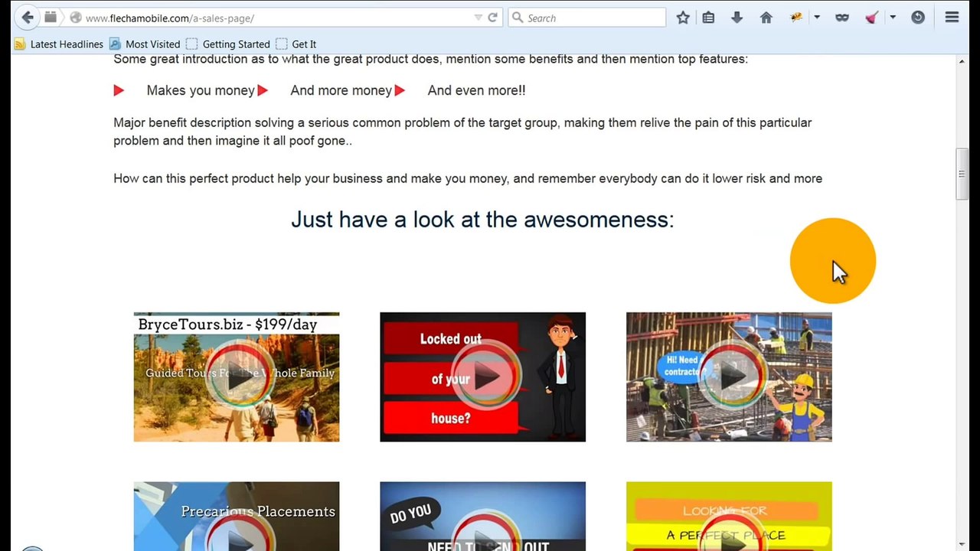Click the Firebug bug icon
This screenshot has width=980, height=551.
pyautogui.click(x=796, y=18)
